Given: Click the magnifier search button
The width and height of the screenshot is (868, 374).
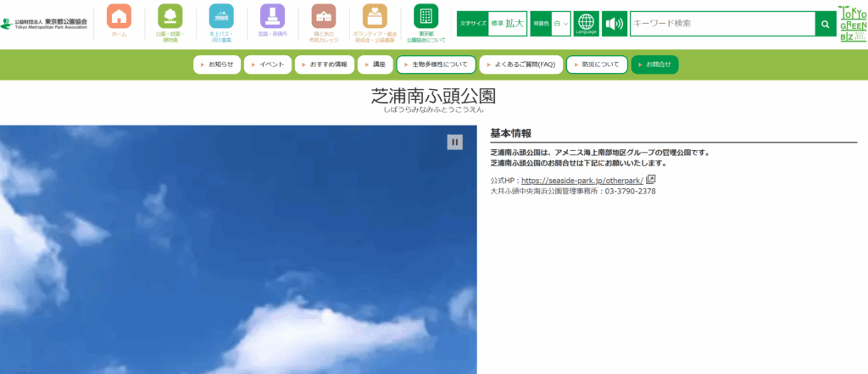Looking at the screenshot, I should click(x=826, y=24).
